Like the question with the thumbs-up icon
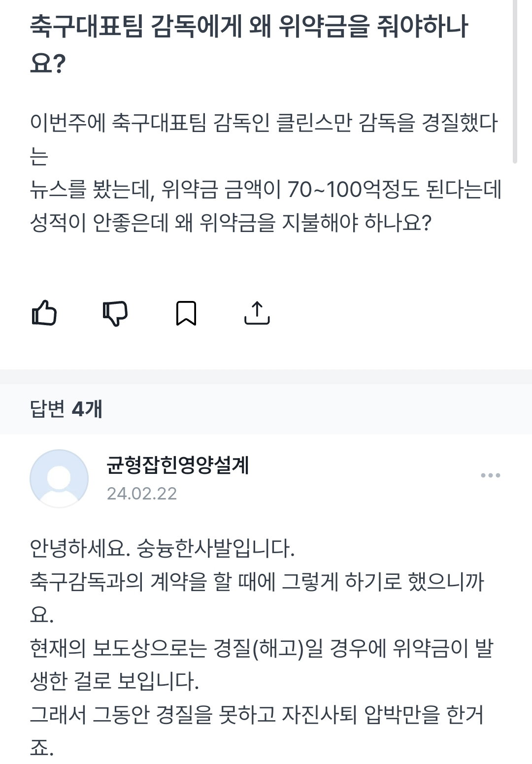Screen dimensions: 532x764 [44, 313]
